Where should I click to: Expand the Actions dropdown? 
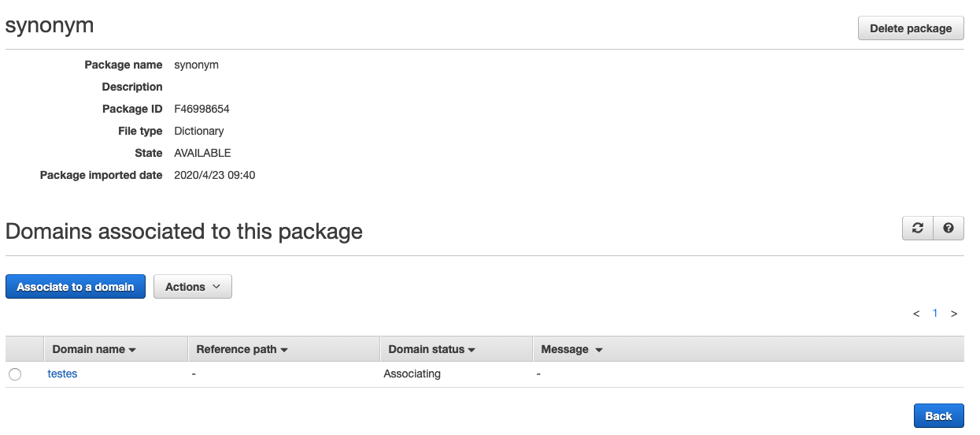pyautogui.click(x=193, y=287)
